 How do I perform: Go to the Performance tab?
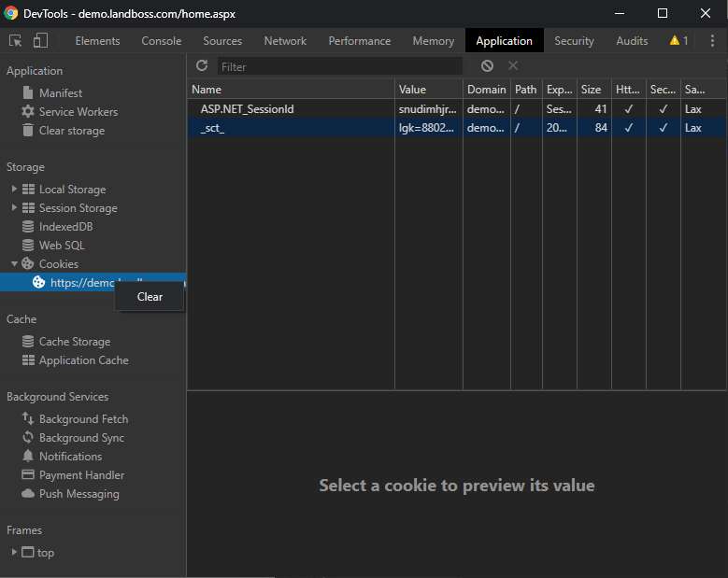tap(360, 41)
